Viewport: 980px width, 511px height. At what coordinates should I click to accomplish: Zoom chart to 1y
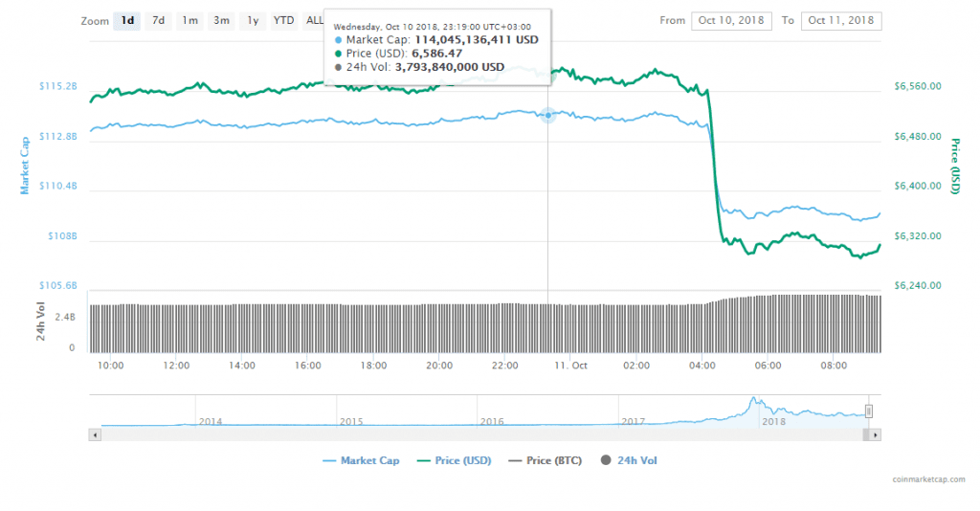click(252, 20)
